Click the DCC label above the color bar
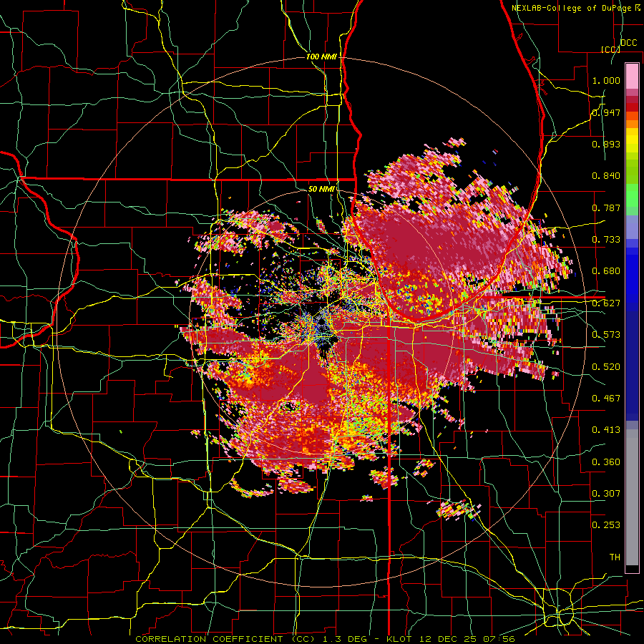 pyautogui.click(x=628, y=43)
